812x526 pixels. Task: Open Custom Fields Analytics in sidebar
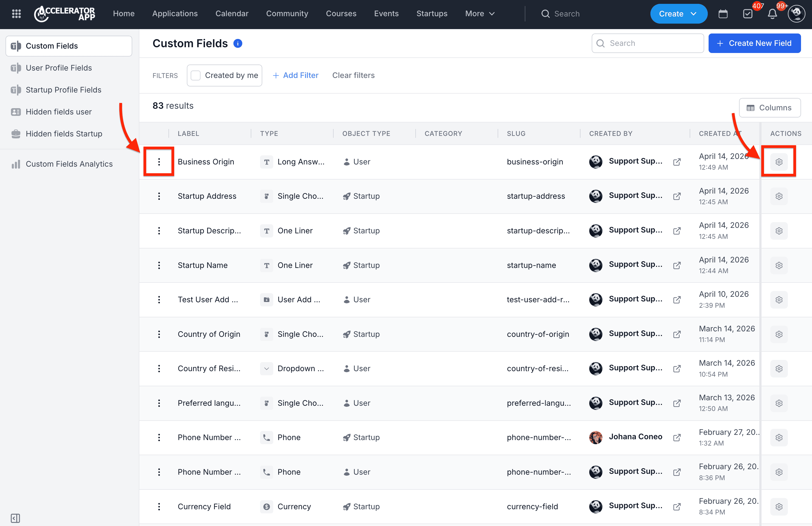69,164
